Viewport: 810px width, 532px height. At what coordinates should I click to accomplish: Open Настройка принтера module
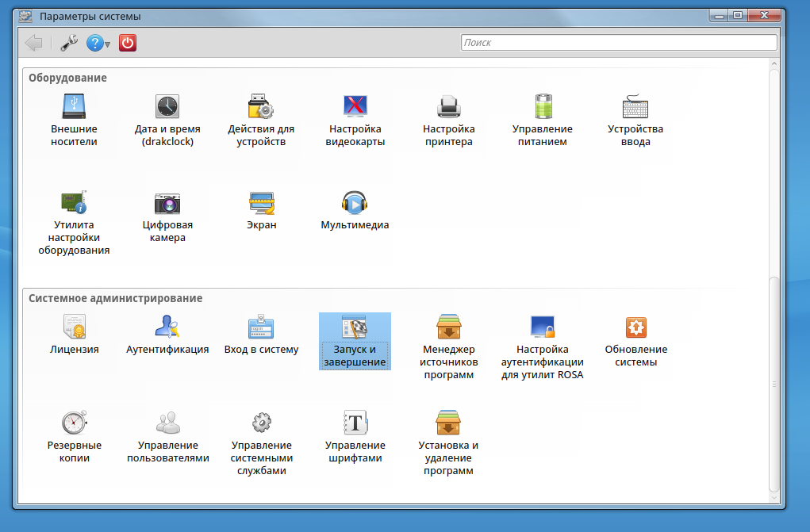448,120
